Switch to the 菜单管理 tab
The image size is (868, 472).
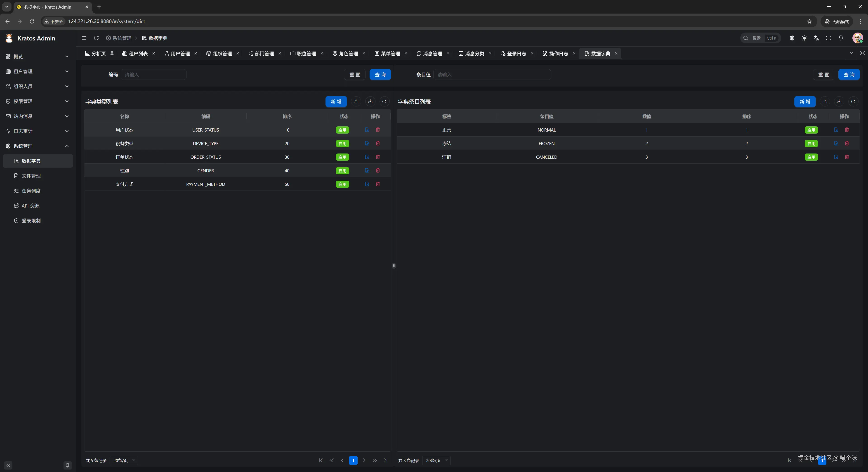[390, 54]
